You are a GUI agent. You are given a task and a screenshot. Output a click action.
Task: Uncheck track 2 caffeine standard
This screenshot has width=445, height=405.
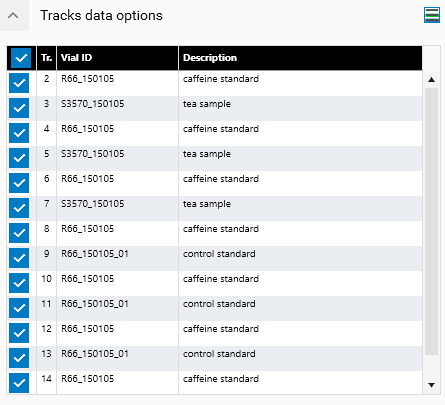[19, 83]
